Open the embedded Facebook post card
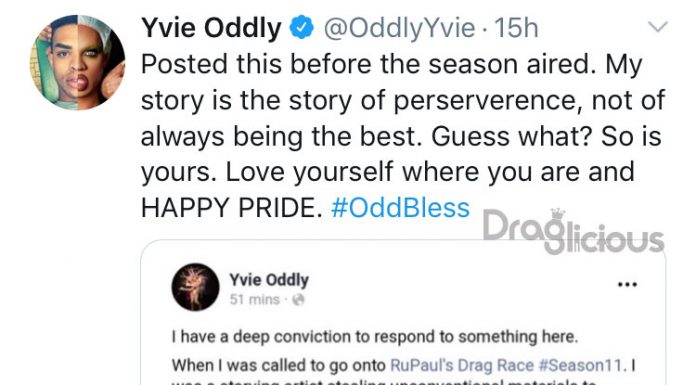Viewport: 696px width, 385px height. coord(403,313)
